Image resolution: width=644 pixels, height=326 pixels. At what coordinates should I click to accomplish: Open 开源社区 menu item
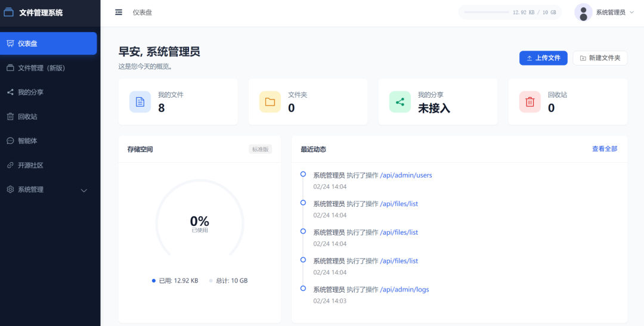click(x=48, y=165)
